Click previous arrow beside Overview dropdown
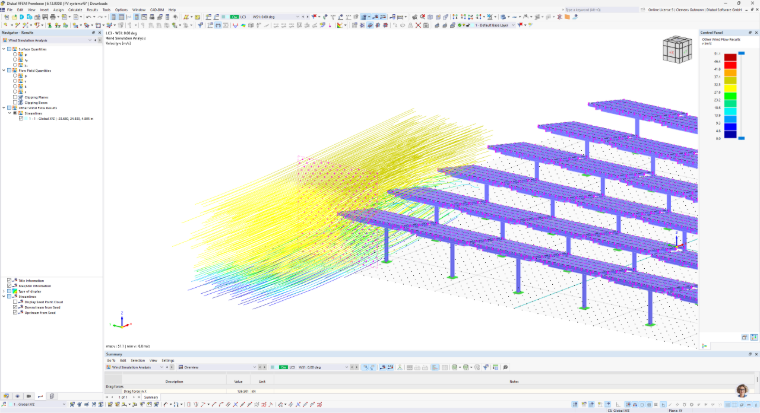 point(260,367)
